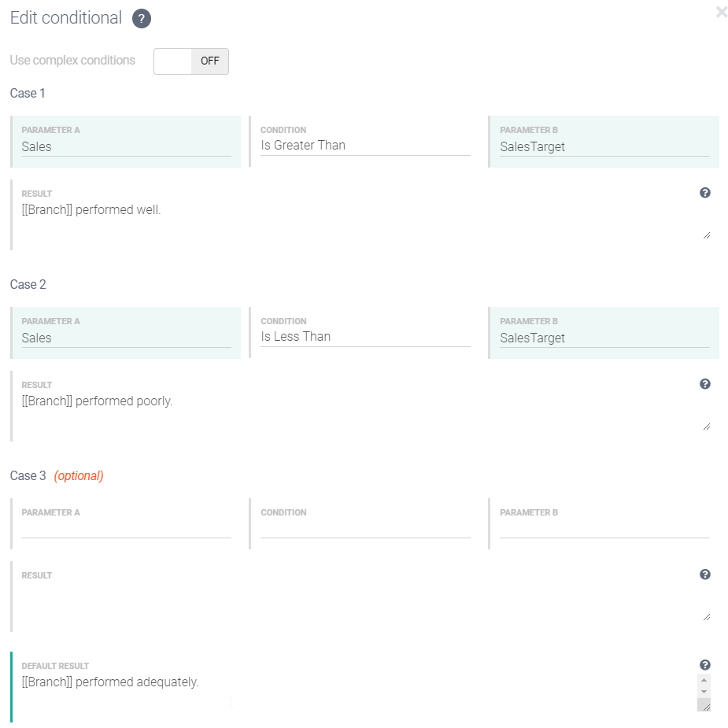Select the Case 1 section header
The width and height of the screenshot is (728, 728).
[27, 93]
